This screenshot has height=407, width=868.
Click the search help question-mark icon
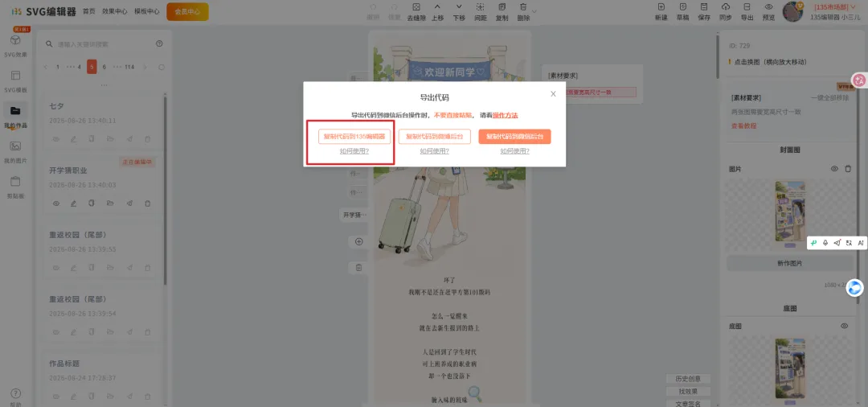(159, 43)
